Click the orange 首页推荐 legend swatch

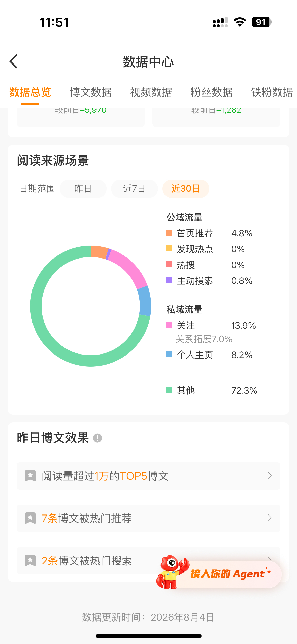click(169, 233)
